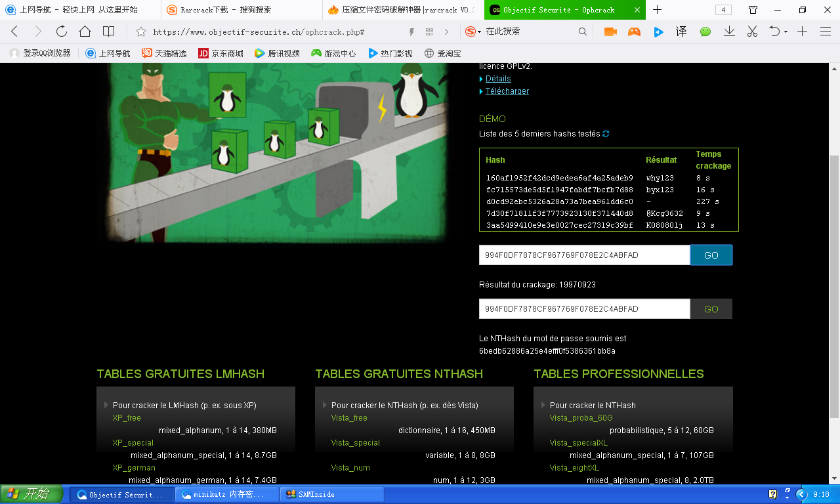
Task: Open the reading mode book icon
Action: (109, 31)
